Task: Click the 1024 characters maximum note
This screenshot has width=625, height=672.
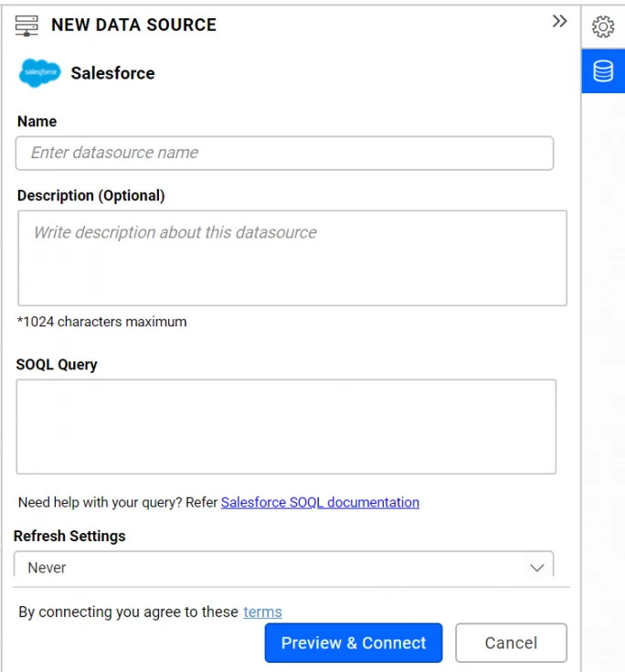Action: tap(101, 322)
